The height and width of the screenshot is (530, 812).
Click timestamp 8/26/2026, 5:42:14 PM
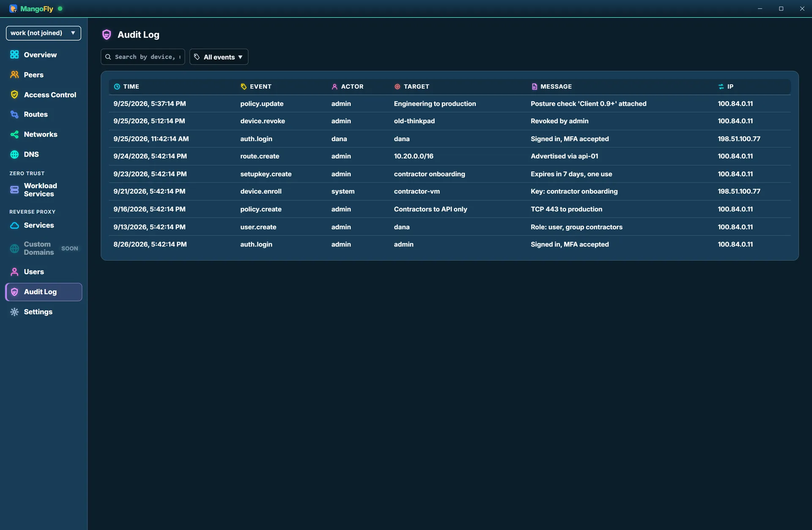pos(150,244)
